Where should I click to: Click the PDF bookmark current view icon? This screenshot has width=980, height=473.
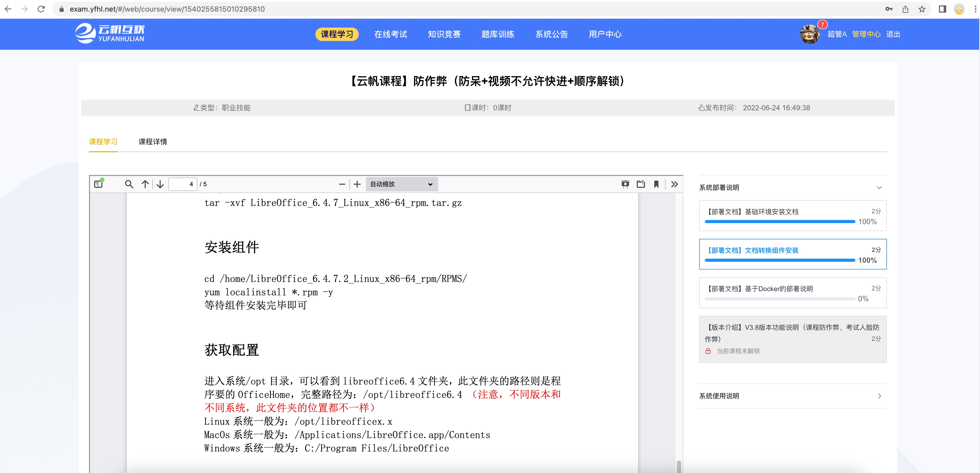[x=656, y=184]
